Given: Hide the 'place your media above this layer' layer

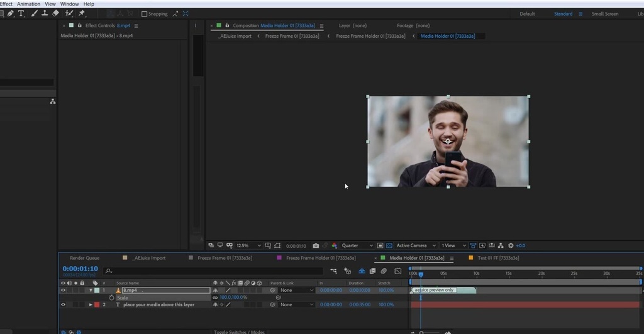Looking at the screenshot, I should point(63,305).
